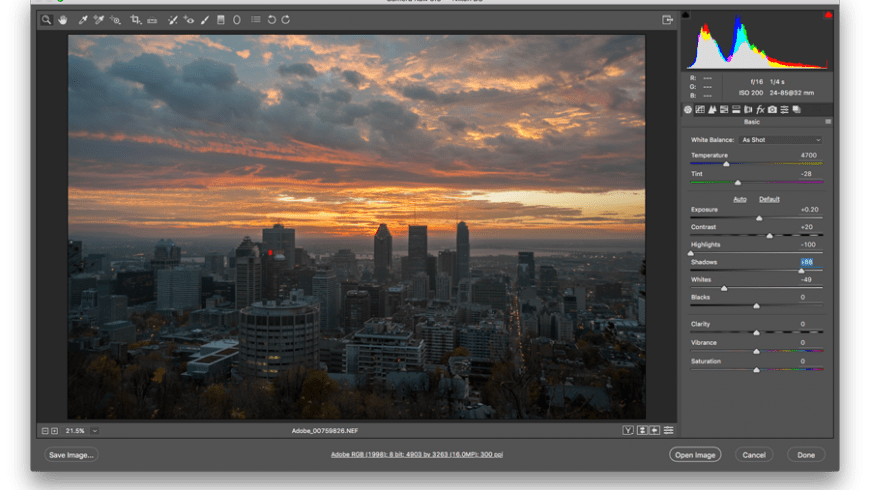Click the Auto tone link
870x490 pixels.
click(x=740, y=199)
